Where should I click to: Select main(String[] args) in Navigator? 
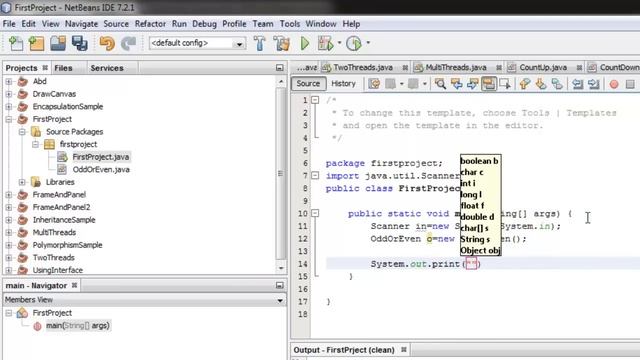coord(78,326)
